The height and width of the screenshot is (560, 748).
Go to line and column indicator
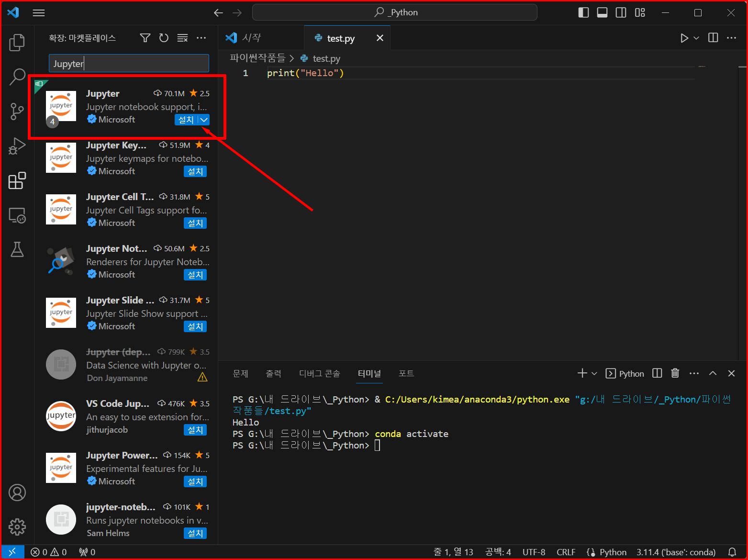[x=453, y=552]
